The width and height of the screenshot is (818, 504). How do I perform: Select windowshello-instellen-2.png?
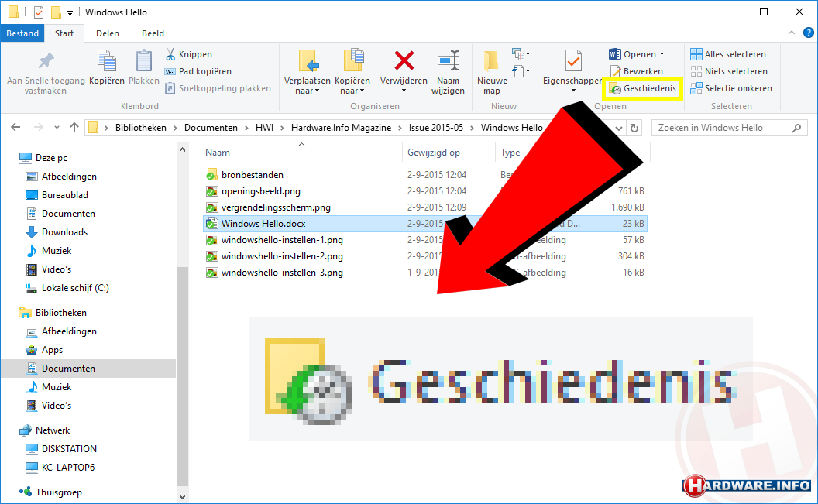(x=282, y=256)
